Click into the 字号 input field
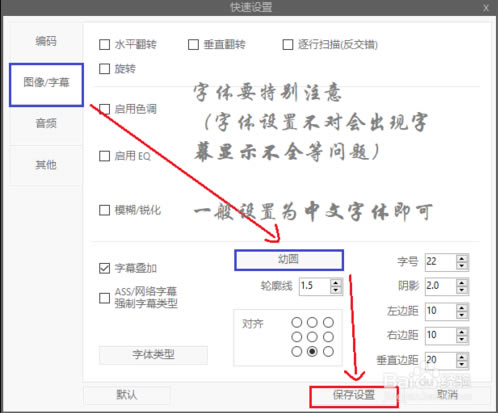 (x=440, y=262)
